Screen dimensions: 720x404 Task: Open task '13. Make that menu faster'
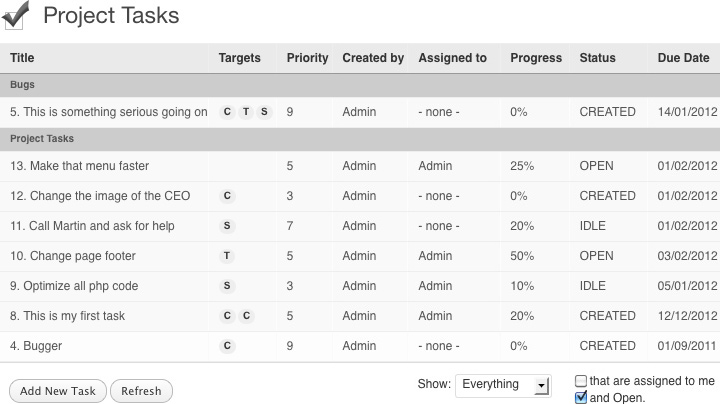pyautogui.click(x=79, y=166)
